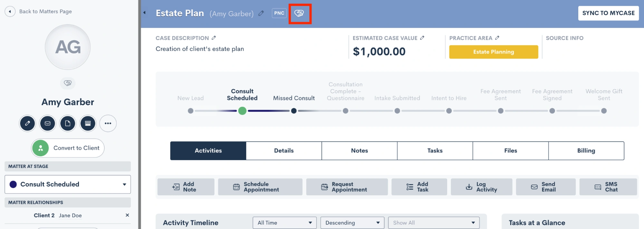Collapse the left sidebar panel arrow
Image resolution: width=644 pixels, height=229 pixels.
coord(144,13)
